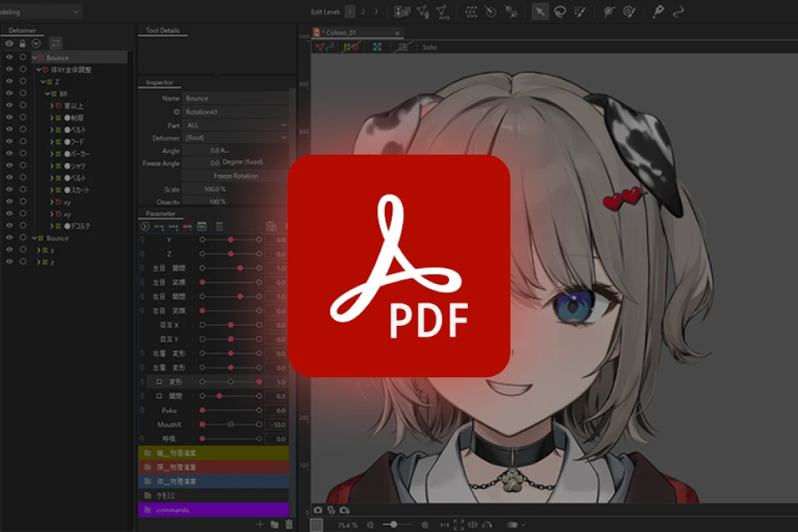The image size is (798, 532).
Task: Click the Freeze Rotation button
Action: (235, 176)
